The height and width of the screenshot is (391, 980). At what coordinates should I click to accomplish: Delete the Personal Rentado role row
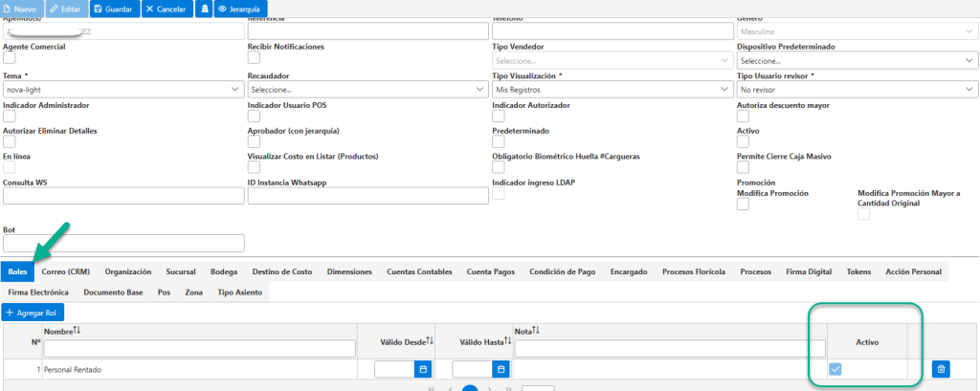pyautogui.click(x=942, y=370)
